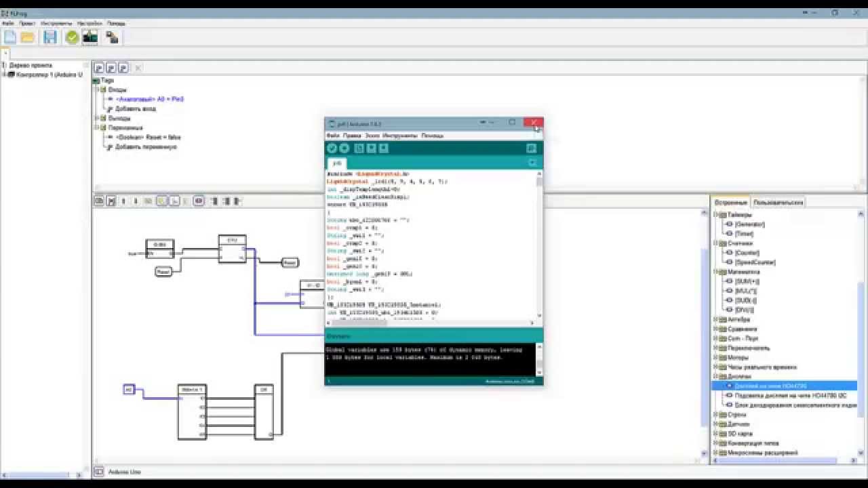The width and height of the screenshot is (868, 488).
Task: Save the project with the FLProg floppy icon
Action: pos(50,37)
